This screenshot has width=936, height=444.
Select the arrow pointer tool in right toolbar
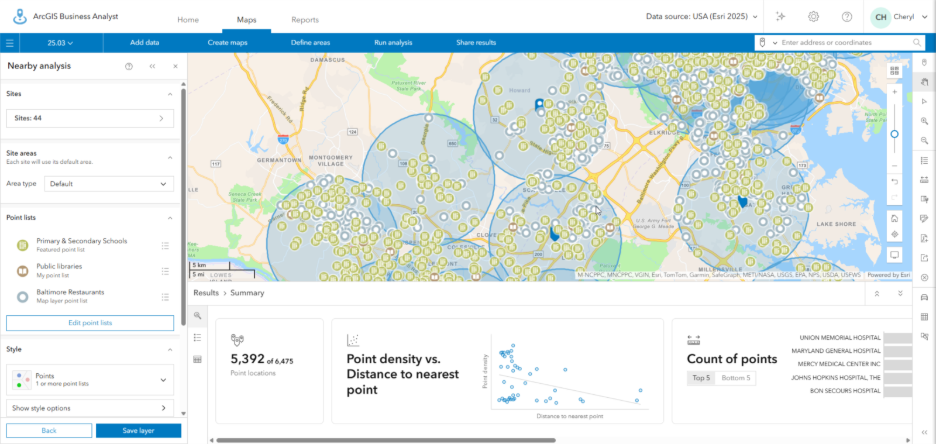tap(924, 101)
